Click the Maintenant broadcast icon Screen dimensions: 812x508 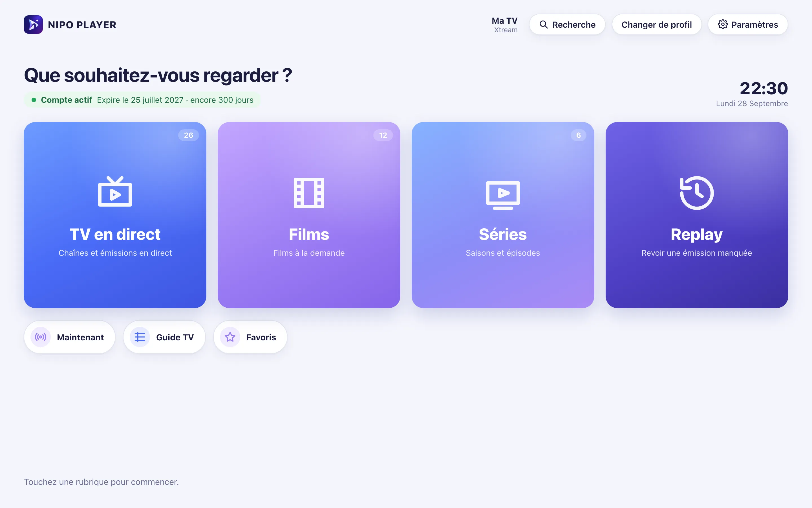tap(41, 337)
